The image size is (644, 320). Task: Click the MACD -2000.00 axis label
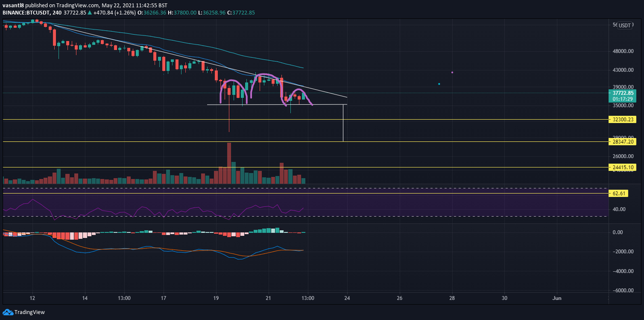point(624,252)
